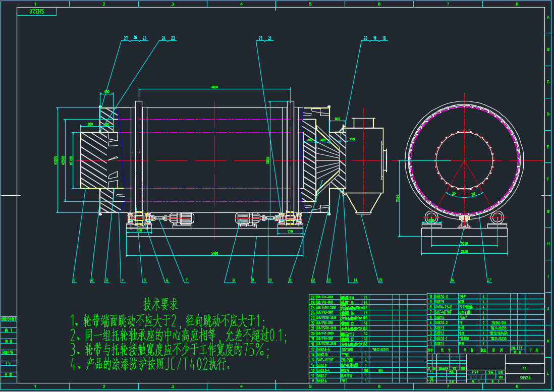The image size is (554, 392).
Task: Select requirement line 3 mentioning 75%
Action: coord(171,350)
